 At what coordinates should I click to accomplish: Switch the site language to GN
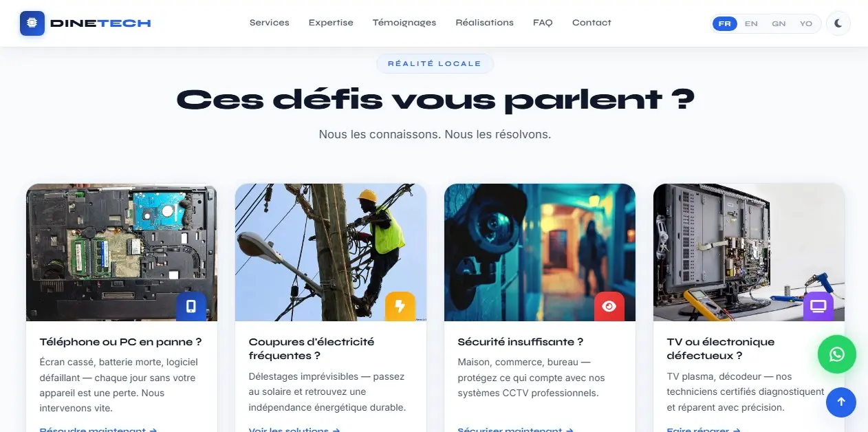coord(779,23)
